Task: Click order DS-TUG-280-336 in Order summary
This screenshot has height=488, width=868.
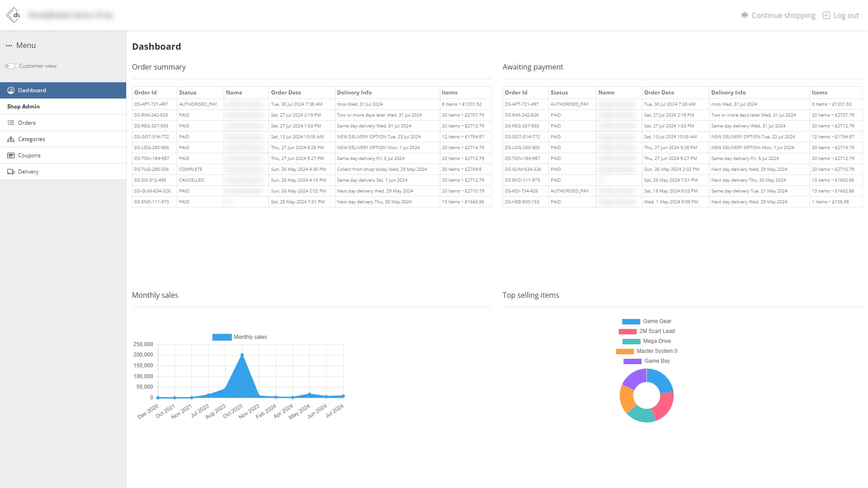Action: 151,169
